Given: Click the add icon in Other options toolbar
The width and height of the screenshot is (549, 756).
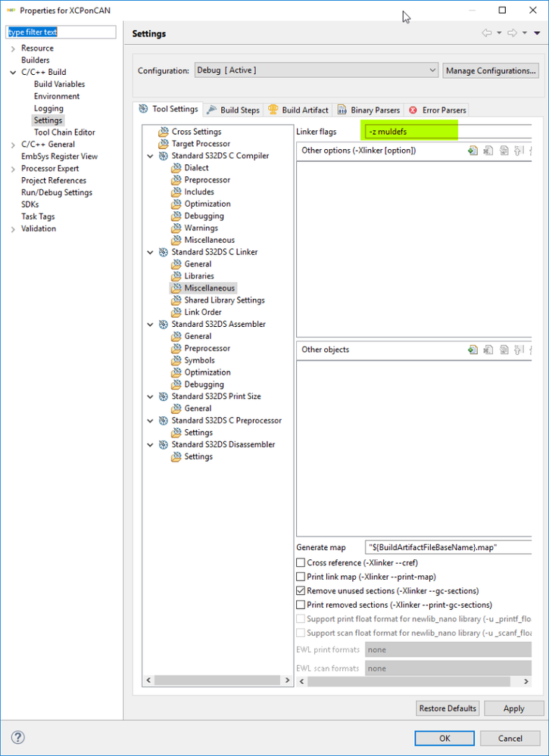Looking at the screenshot, I should pos(473,151).
